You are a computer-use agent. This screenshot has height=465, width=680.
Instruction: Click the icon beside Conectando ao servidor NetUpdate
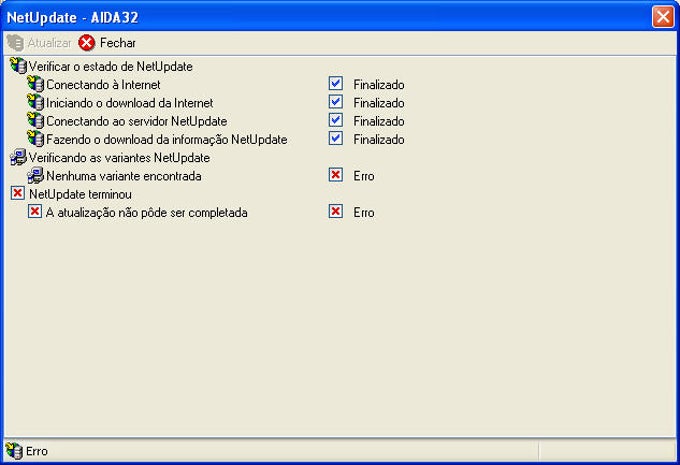coord(36,121)
